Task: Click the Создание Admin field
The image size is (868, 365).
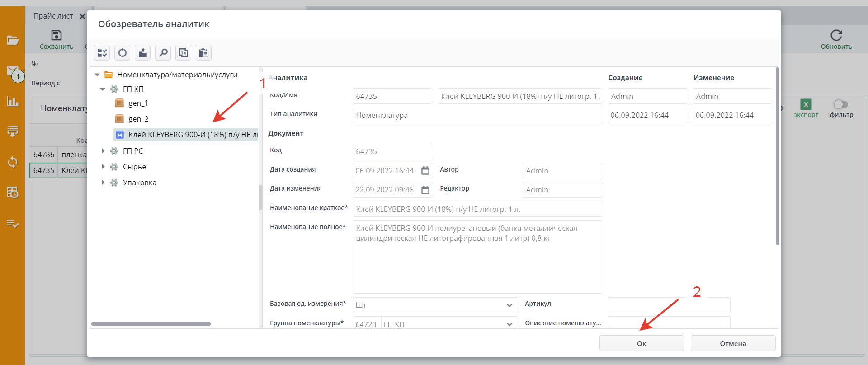Action: pyautogui.click(x=647, y=96)
